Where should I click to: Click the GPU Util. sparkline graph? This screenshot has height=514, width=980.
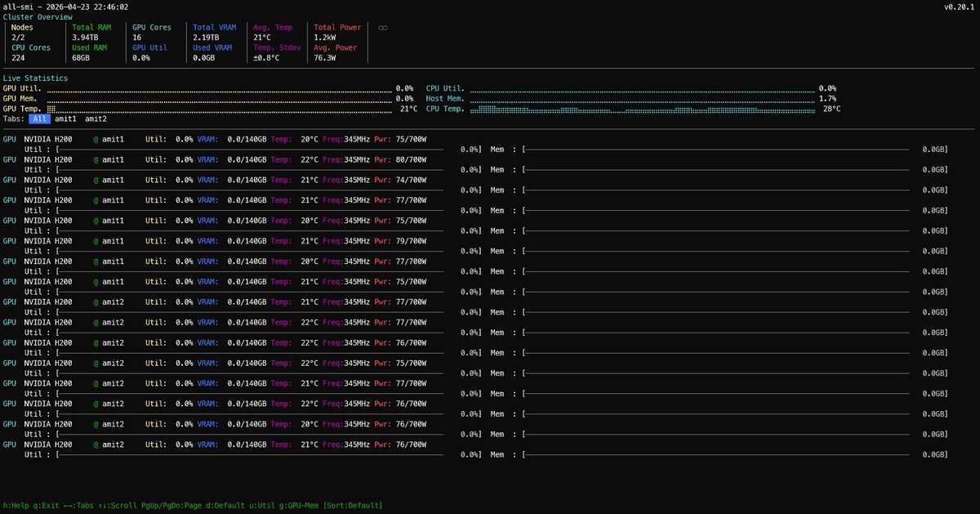click(x=219, y=88)
